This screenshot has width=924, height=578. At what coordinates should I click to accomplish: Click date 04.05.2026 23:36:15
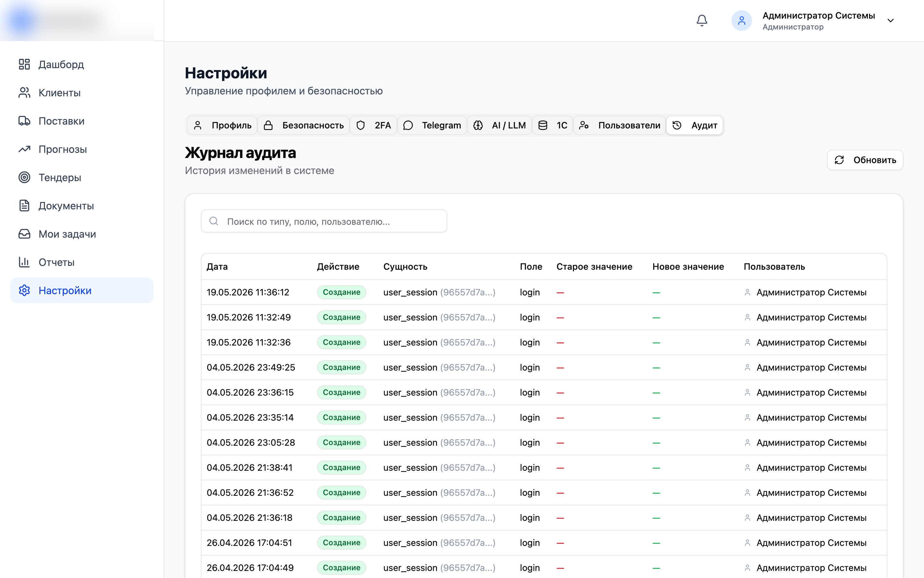pos(250,393)
